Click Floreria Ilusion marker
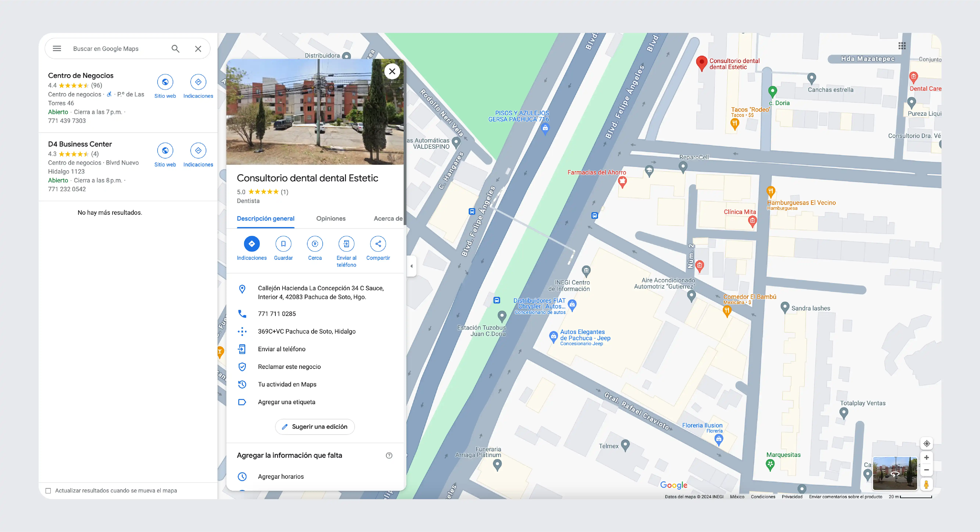 pos(719,440)
